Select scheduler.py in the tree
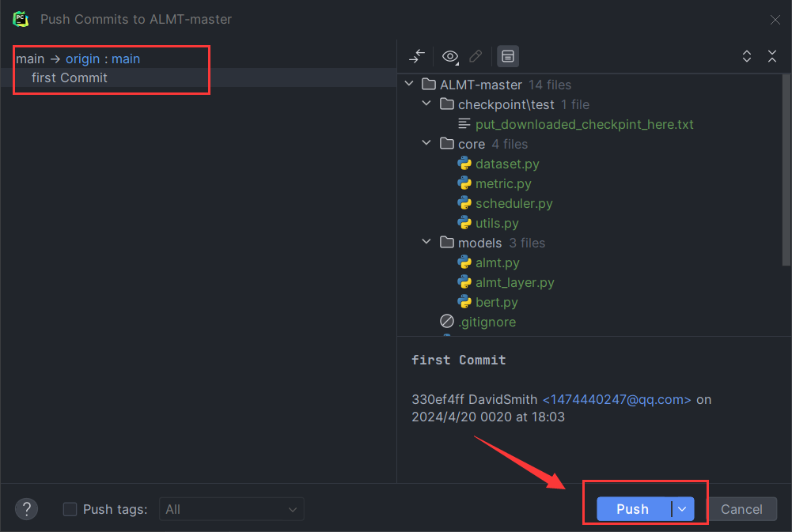Image resolution: width=792 pixels, height=532 pixels. (513, 203)
